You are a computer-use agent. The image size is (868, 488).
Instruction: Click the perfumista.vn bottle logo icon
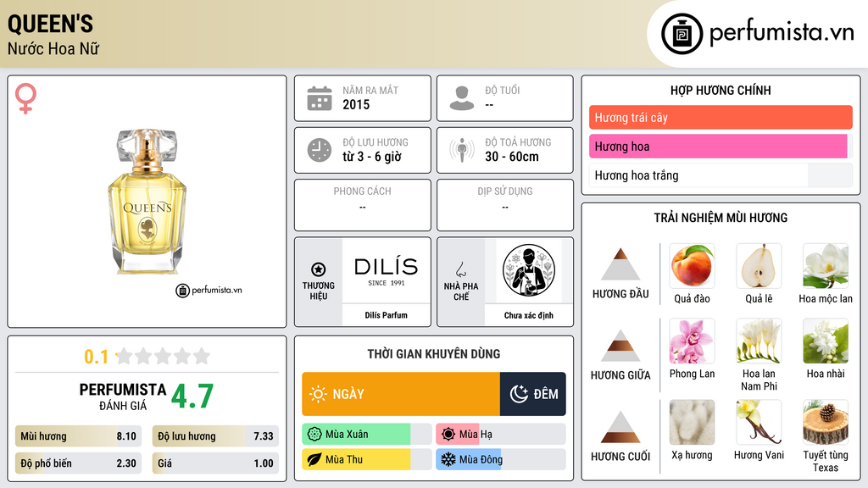682,34
